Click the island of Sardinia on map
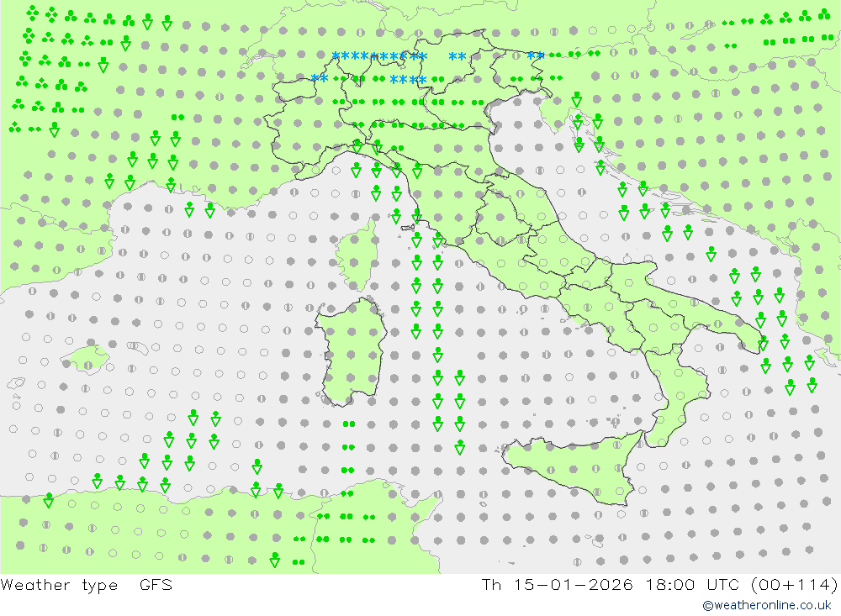The width and height of the screenshot is (841, 616). (x=352, y=352)
